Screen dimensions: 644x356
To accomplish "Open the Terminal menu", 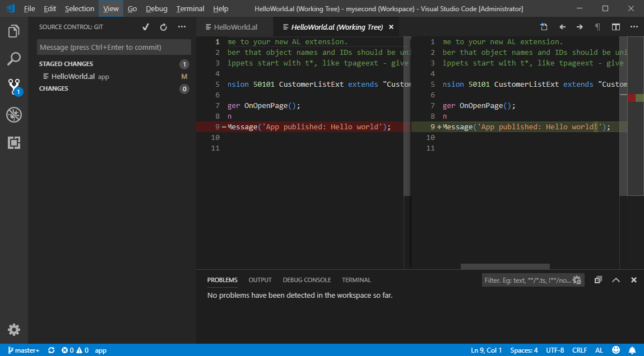I will coord(190,9).
